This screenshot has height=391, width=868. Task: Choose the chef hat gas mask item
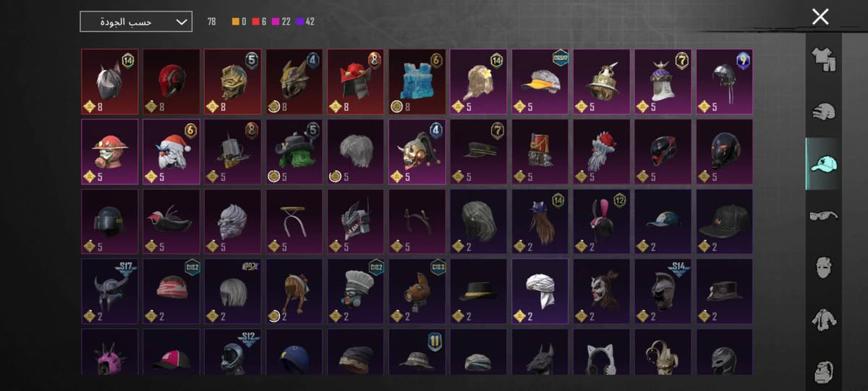[356, 291]
